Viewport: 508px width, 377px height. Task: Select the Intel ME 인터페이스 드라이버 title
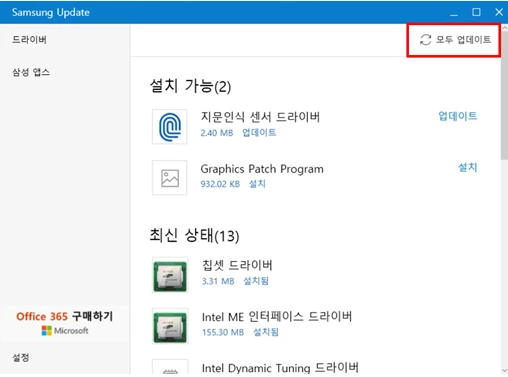click(277, 317)
